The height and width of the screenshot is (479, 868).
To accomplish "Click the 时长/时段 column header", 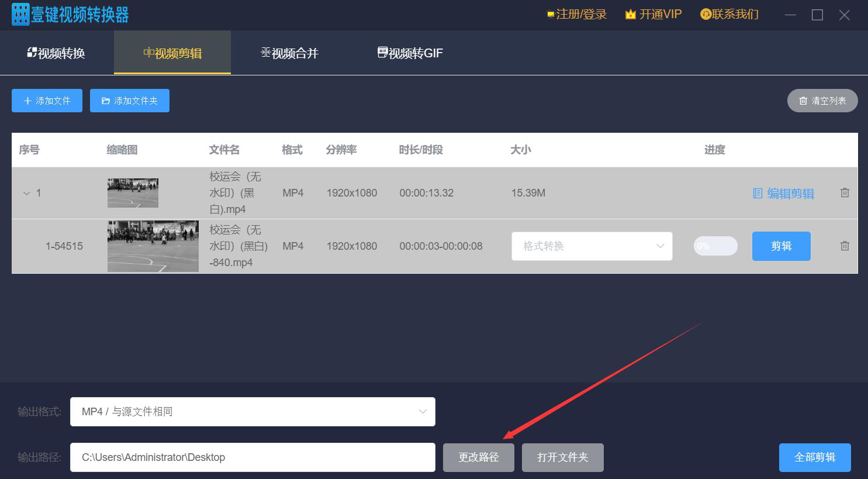I will click(x=421, y=150).
